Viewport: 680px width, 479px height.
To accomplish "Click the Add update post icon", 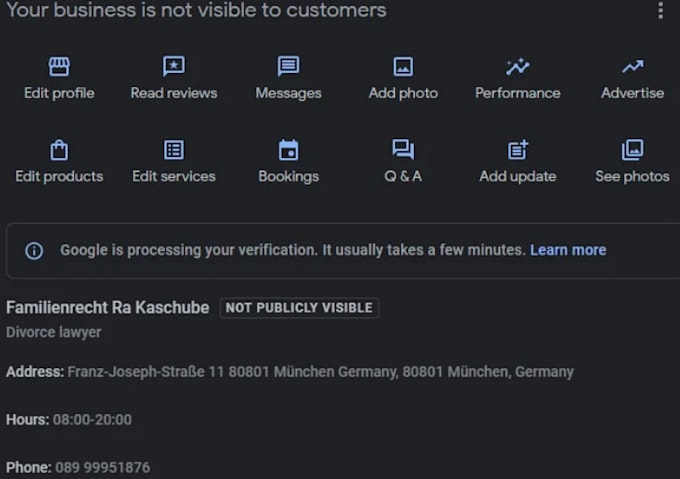I will [518, 150].
